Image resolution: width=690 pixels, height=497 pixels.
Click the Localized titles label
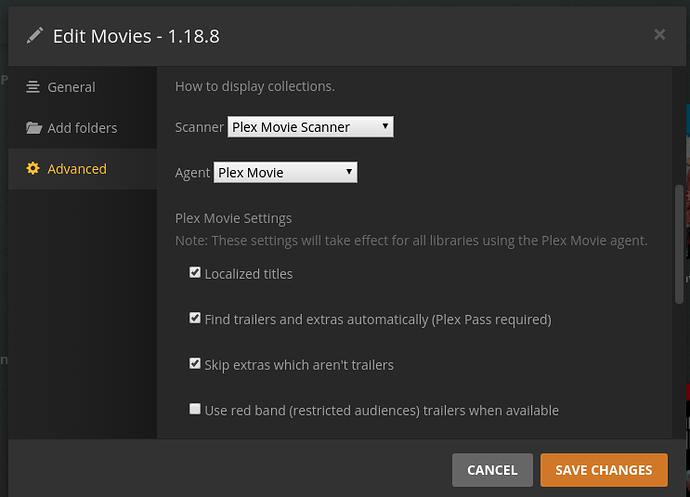(x=248, y=273)
